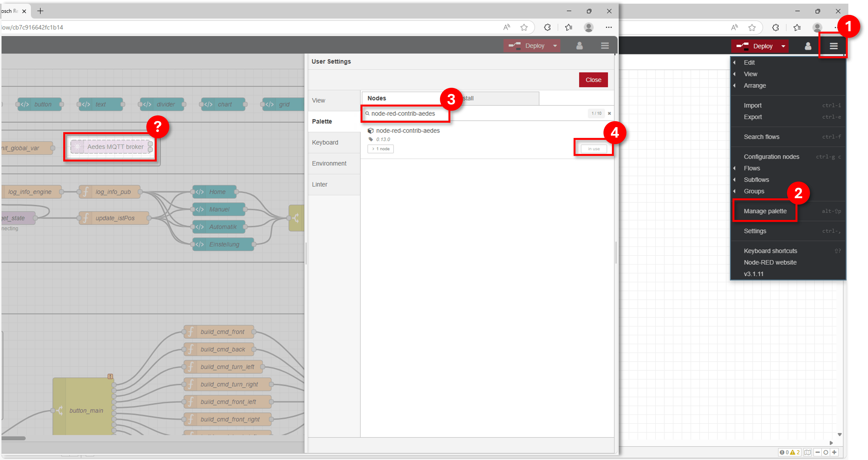Screen dimensions: 868x460
Task: Open Deploy dropdown arrow in left window
Action: pyautogui.click(x=555, y=46)
